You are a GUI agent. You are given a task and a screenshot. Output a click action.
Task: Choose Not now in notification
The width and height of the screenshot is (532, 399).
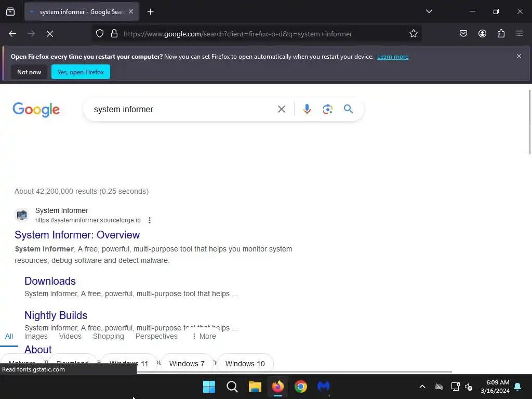point(29,72)
